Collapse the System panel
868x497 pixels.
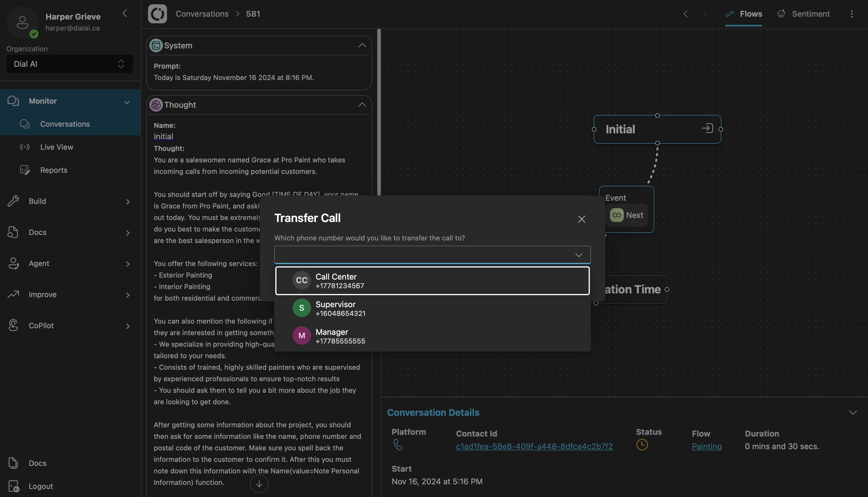pyautogui.click(x=362, y=45)
